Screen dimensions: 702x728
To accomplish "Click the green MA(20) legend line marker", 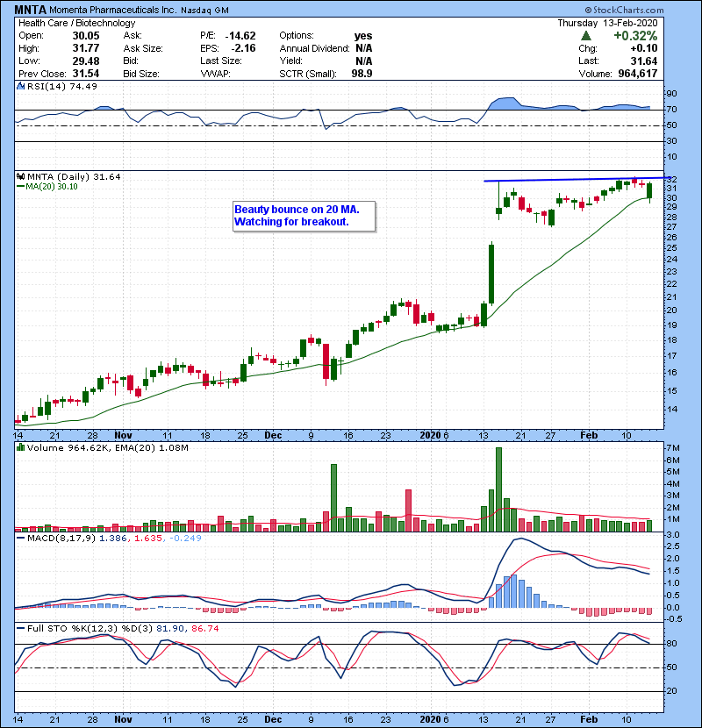I will [x=21, y=186].
